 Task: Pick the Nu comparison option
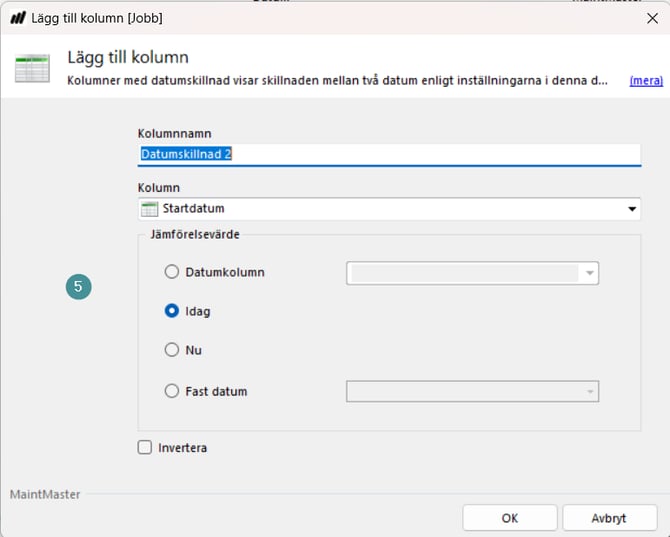tap(172, 350)
